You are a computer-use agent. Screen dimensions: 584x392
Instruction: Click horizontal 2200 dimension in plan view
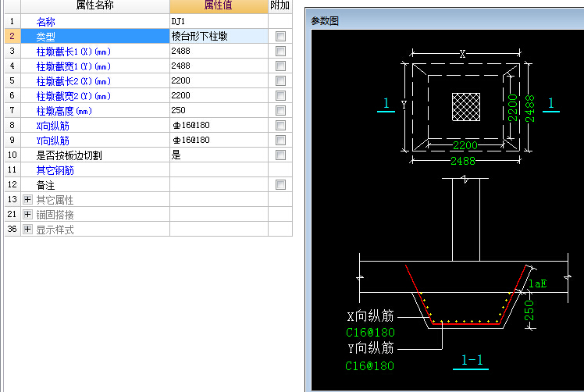point(465,145)
